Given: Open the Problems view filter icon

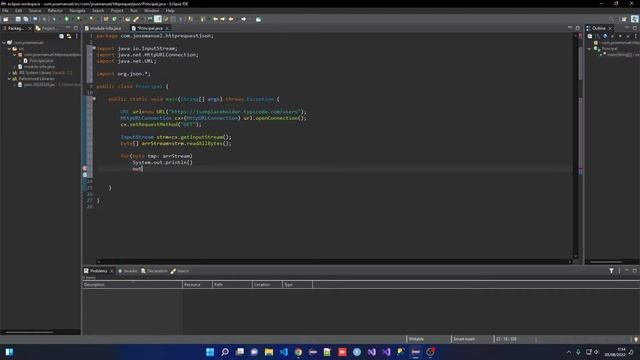Looking at the screenshot, I should [611, 271].
